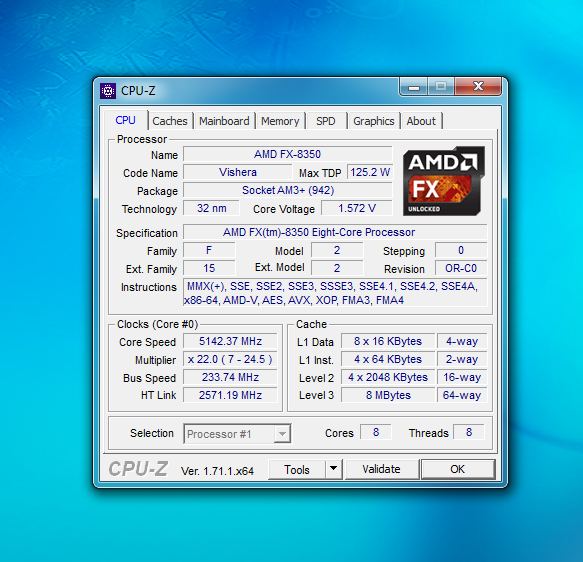Viewport: 583px width, 562px height.
Task: Click OK to close CPU-Z
Action: tap(458, 469)
